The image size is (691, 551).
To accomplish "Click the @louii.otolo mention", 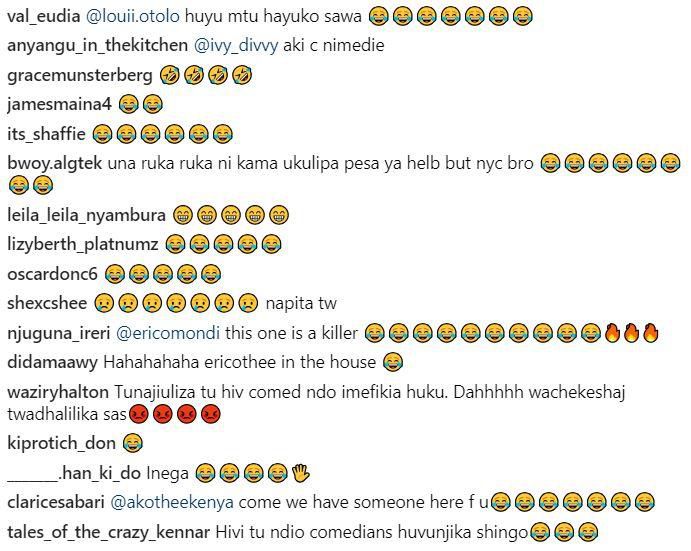I will (133, 16).
